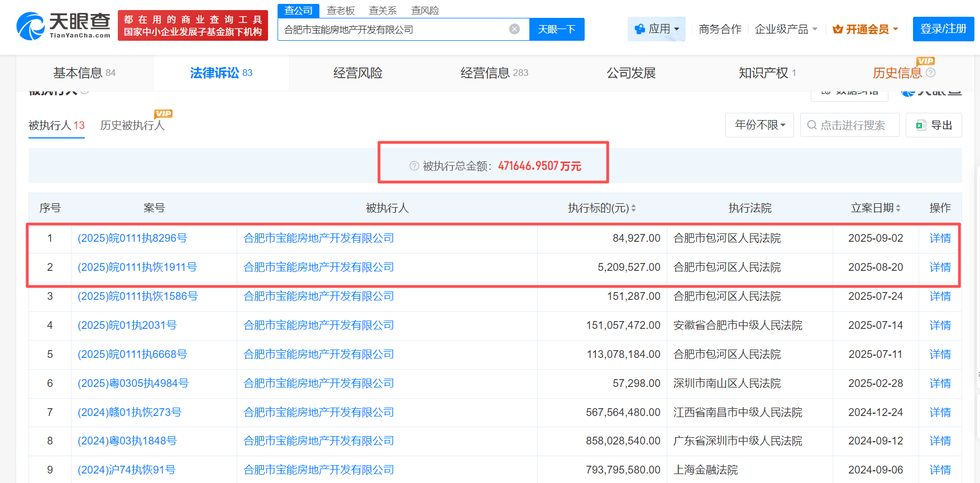Expand the 企业级产品 dropdown
Viewport: 980px width, 483px height.
point(786,29)
